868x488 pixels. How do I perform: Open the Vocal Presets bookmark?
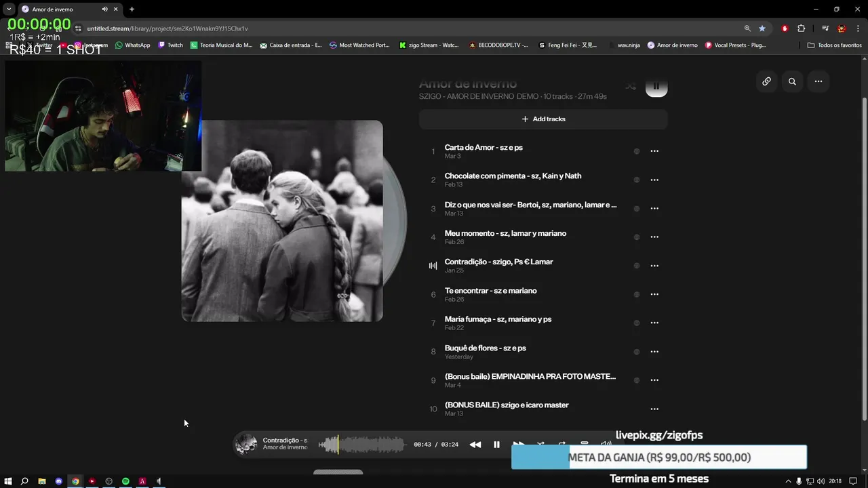pos(736,45)
